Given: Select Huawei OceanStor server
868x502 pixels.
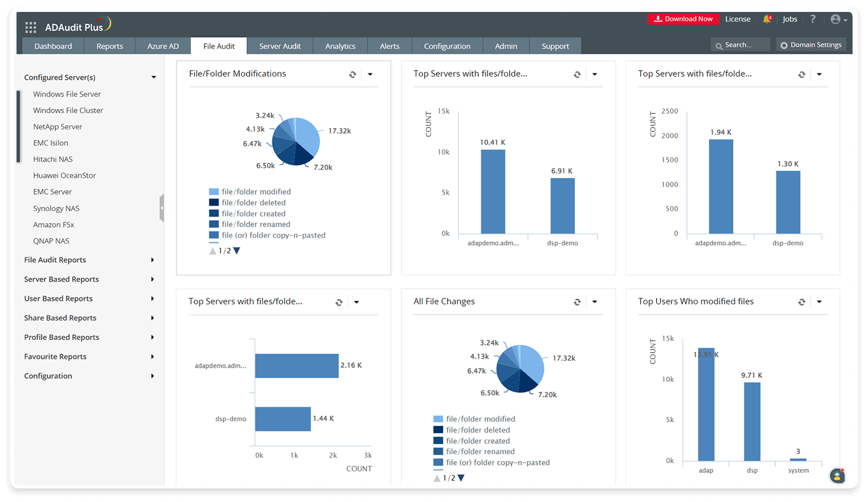Looking at the screenshot, I should tap(64, 175).
